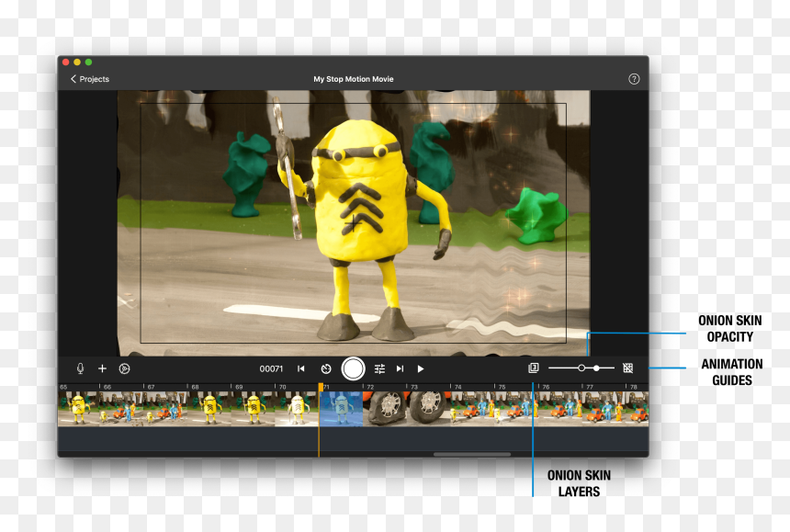
Task: Click the highlighted blue frame 71 thumbnail
Action: coord(341,409)
